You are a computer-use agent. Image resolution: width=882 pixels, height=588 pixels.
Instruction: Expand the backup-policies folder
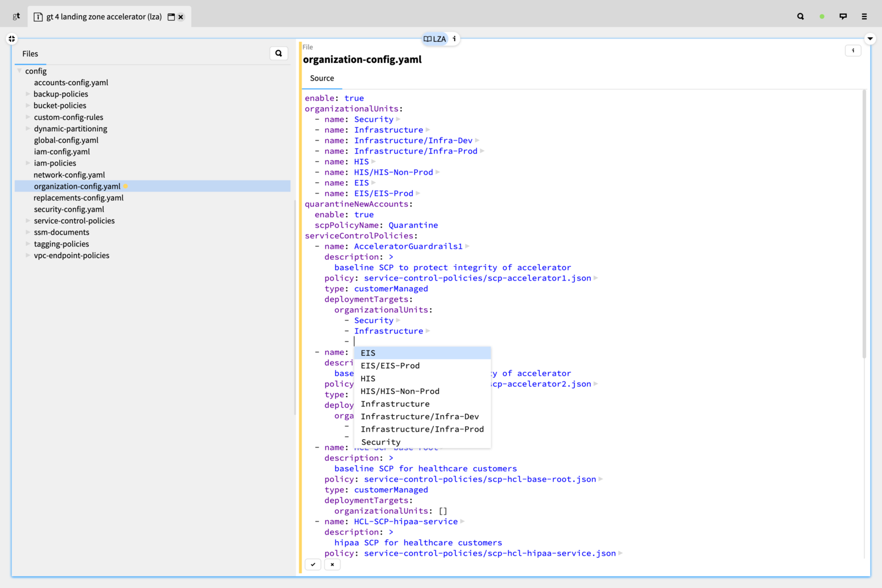[x=28, y=94]
